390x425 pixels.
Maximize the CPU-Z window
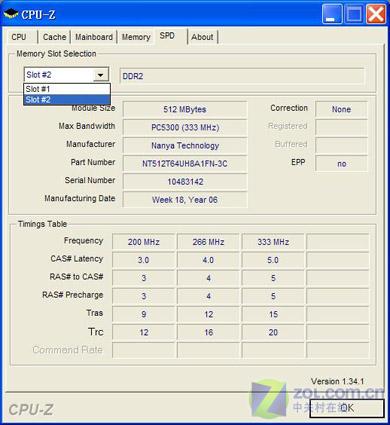(x=354, y=14)
